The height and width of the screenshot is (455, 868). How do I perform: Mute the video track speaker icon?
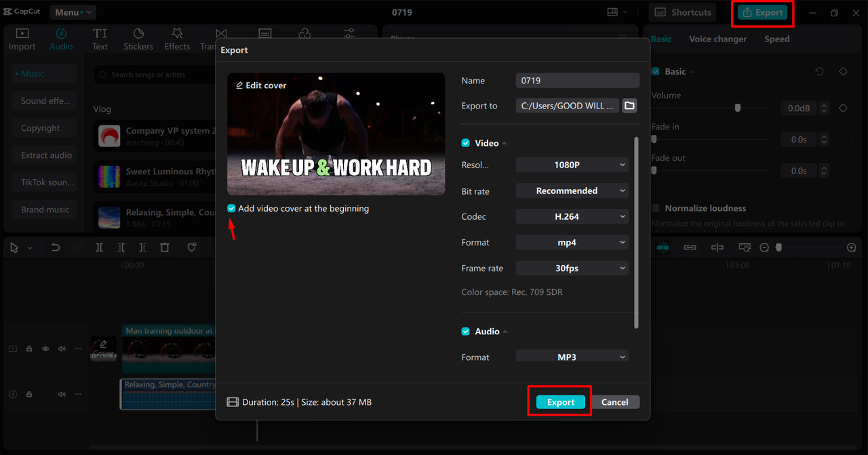tap(62, 349)
